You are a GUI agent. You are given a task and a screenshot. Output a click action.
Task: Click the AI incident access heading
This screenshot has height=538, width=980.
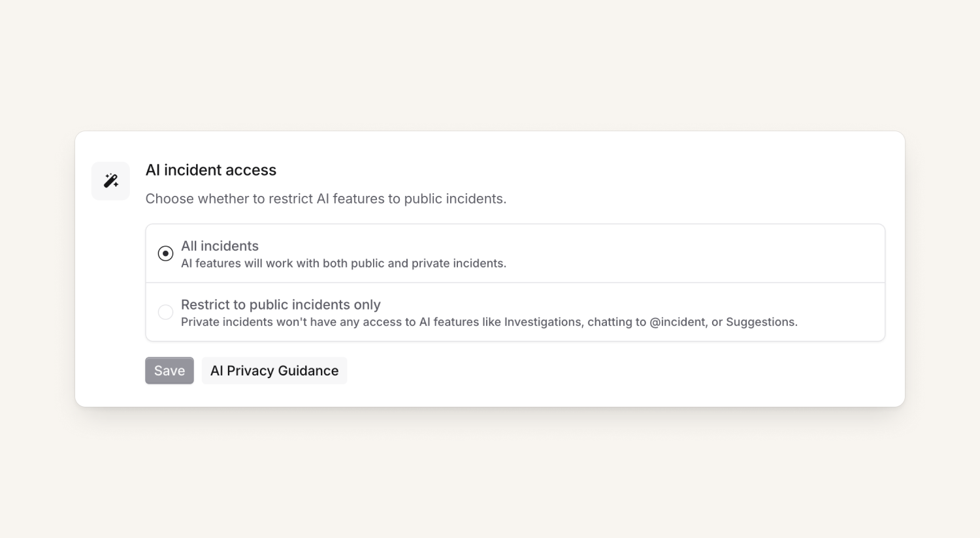click(211, 170)
